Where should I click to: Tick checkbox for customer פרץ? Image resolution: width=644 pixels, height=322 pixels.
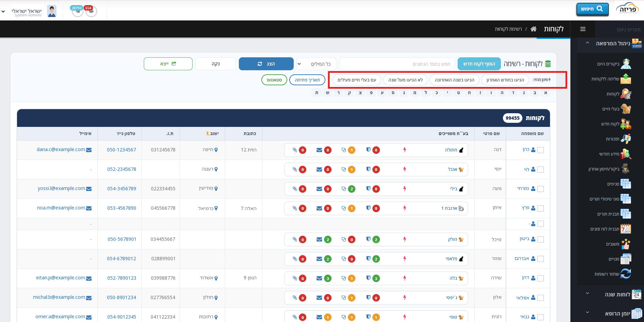[540, 208]
